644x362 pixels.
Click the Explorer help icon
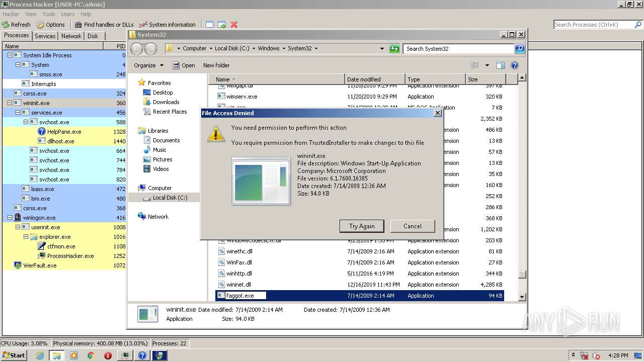[514, 65]
